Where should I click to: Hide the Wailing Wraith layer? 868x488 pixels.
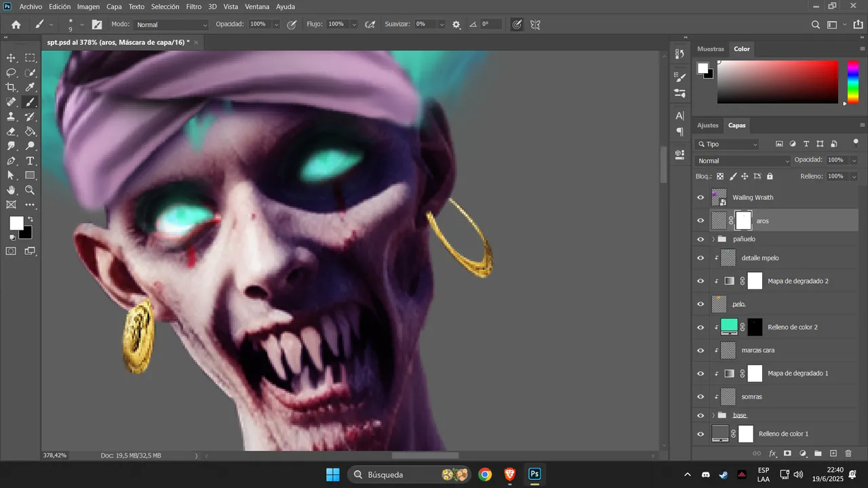click(701, 197)
